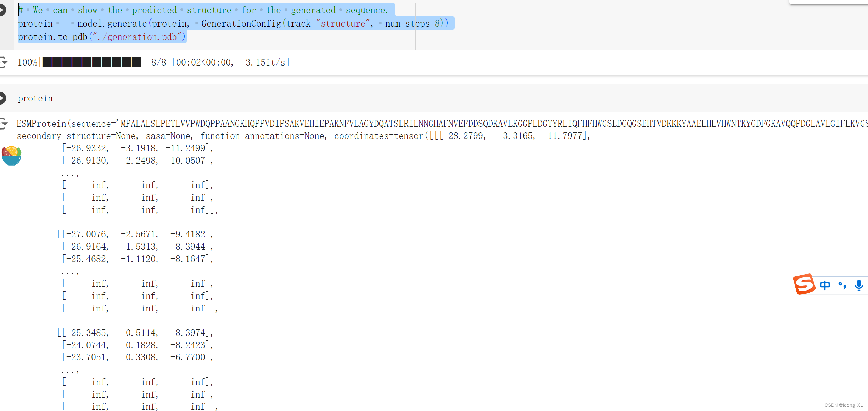Click output toggle icon beside ESMProtein result
This screenshot has width=868, height=411.
(3, 123)
